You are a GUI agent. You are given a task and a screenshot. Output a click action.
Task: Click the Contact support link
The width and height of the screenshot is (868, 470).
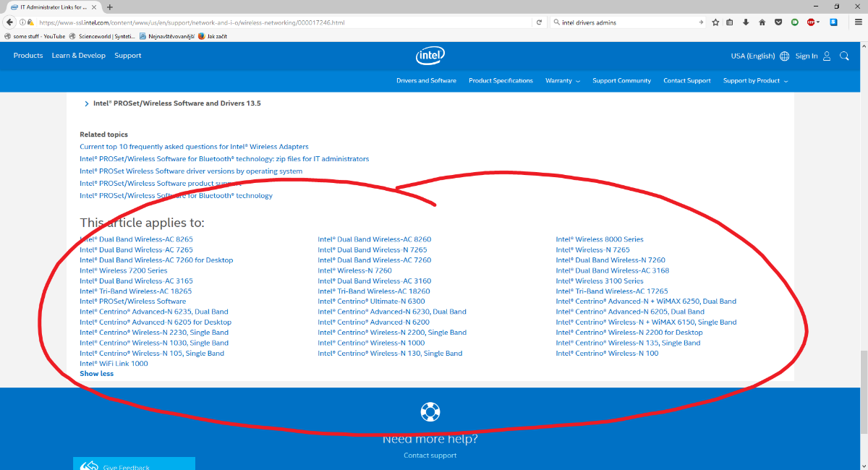pos(430,456)
